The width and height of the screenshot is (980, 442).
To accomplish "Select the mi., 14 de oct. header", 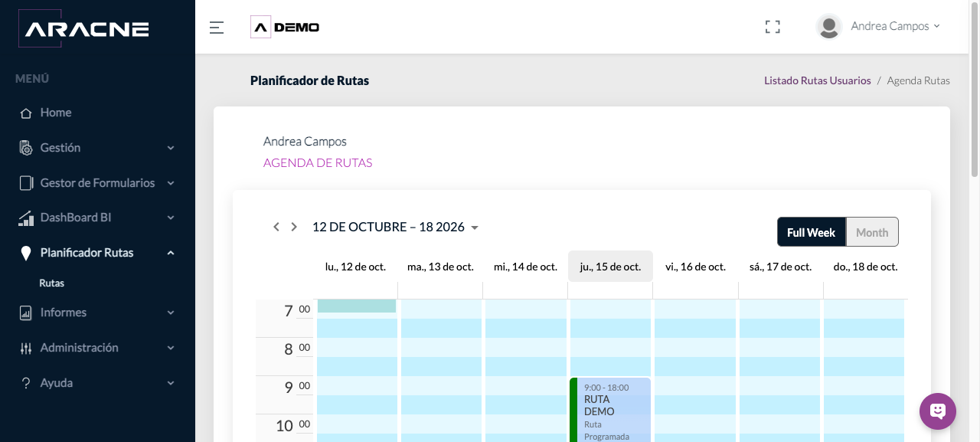I will coord(525,267).
